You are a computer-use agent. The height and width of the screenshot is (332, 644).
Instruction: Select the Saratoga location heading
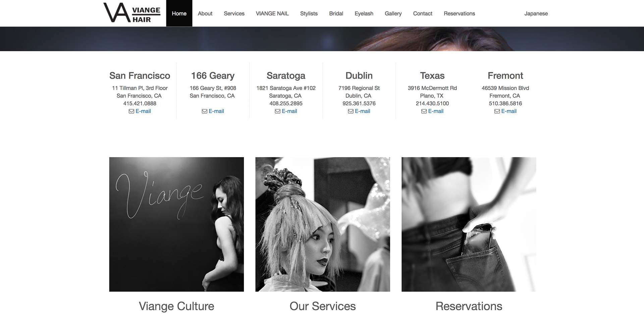click(286, 76)
